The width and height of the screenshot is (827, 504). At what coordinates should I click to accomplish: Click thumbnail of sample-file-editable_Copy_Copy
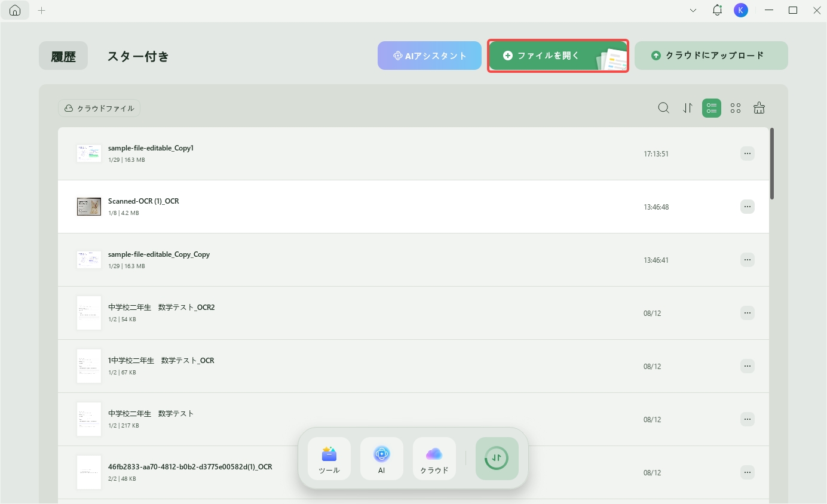[89, 260]
